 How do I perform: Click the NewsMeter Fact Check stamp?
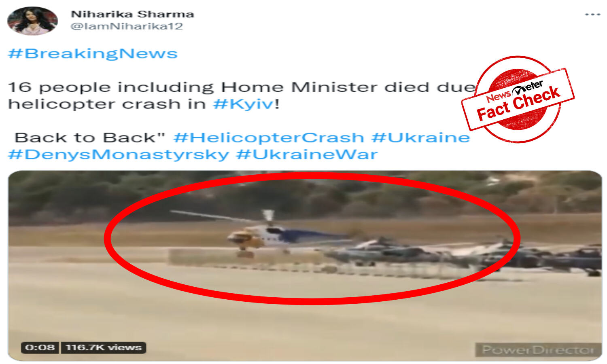coord(518,99)
